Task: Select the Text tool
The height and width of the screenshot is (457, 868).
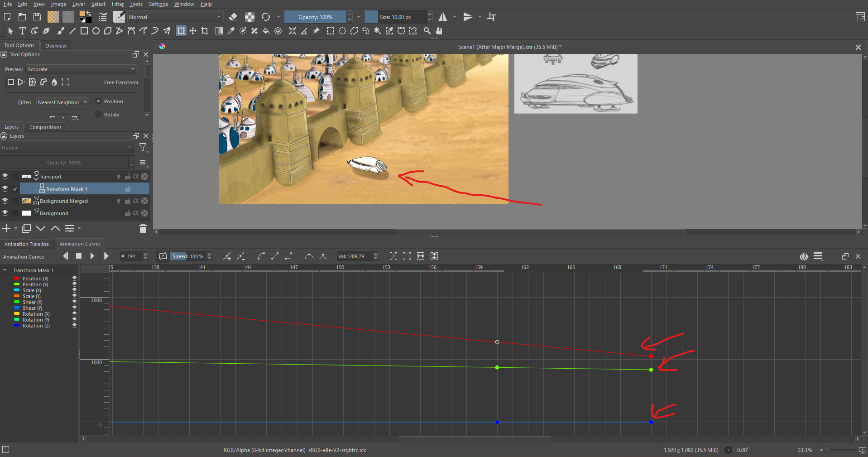Action: click(22, 31)
